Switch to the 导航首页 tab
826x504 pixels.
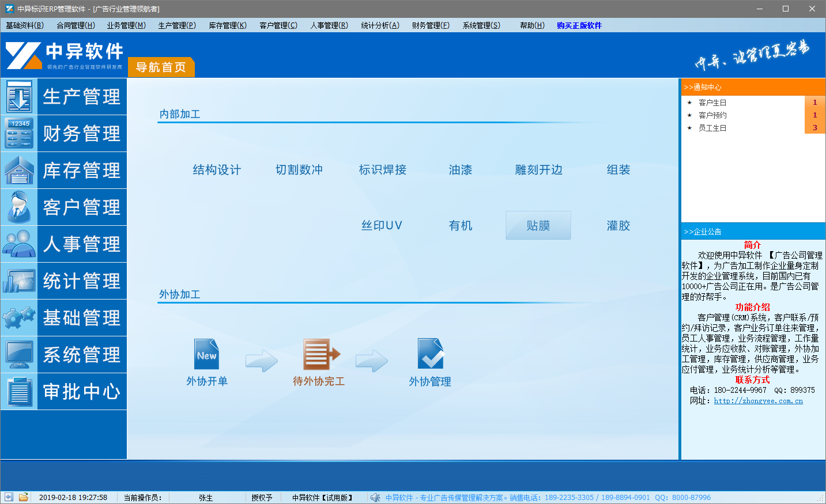tap(161, 67)
